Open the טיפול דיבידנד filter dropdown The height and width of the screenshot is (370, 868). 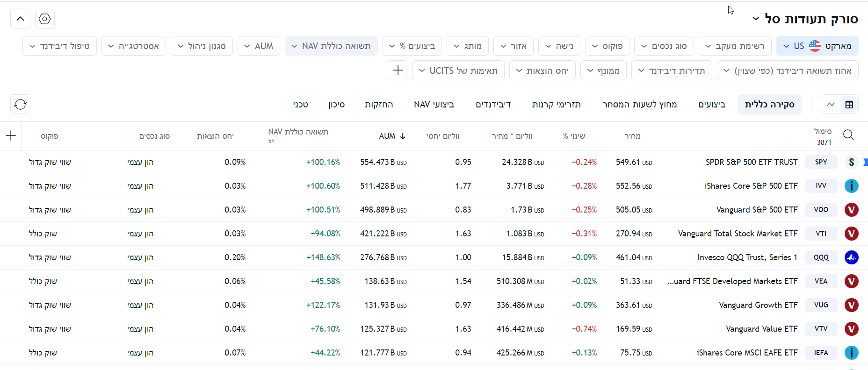coord(59,46)
